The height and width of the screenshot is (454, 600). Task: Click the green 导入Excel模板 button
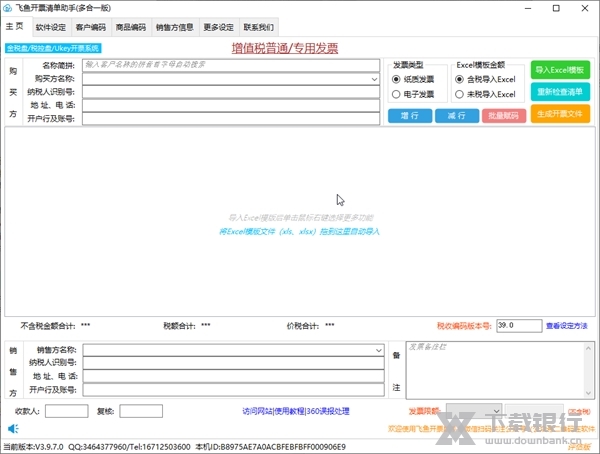(x=560, y=70)
